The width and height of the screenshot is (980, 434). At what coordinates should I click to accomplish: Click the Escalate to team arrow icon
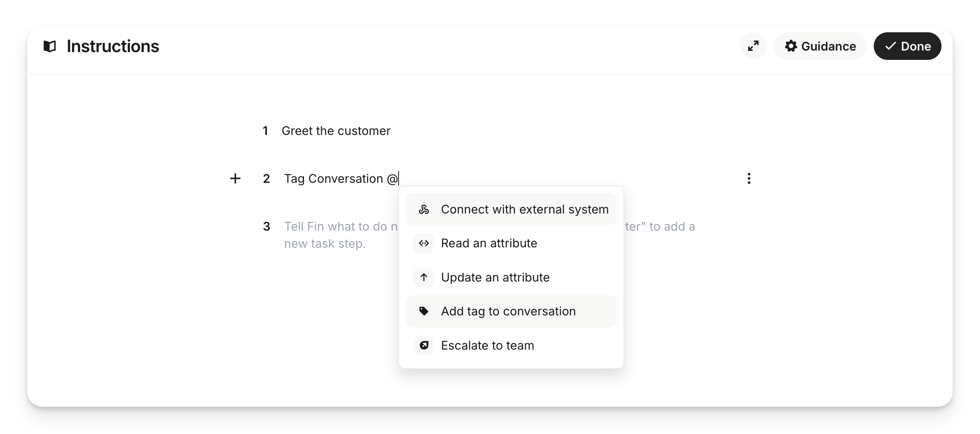coord(424,345)
